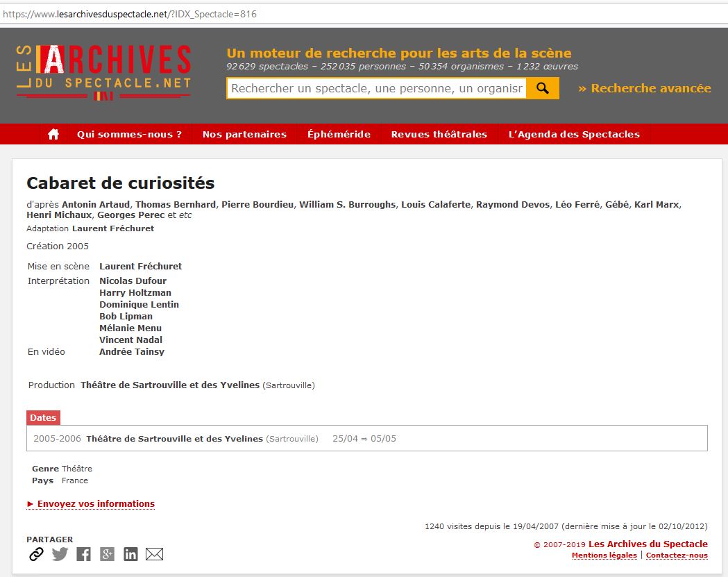728x577 pixels.
Task: Open the Revues théâtrales section
Action: [x=439, y=134]
